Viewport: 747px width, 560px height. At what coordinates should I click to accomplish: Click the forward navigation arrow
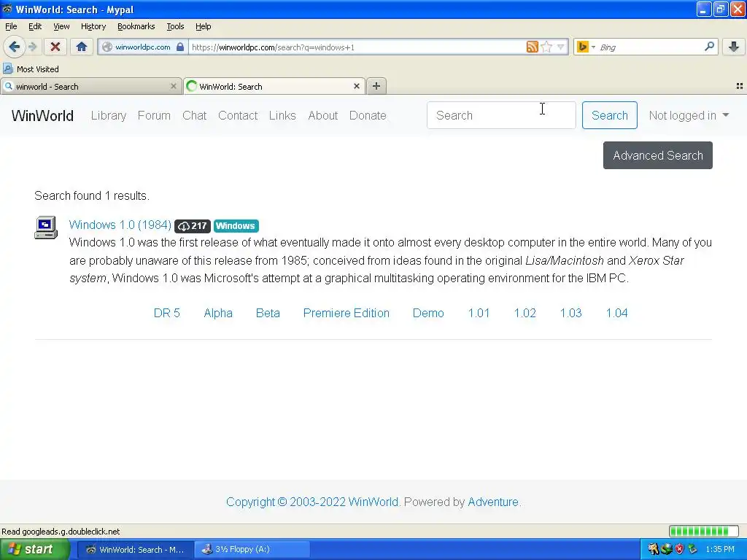[x=33, y=47]
